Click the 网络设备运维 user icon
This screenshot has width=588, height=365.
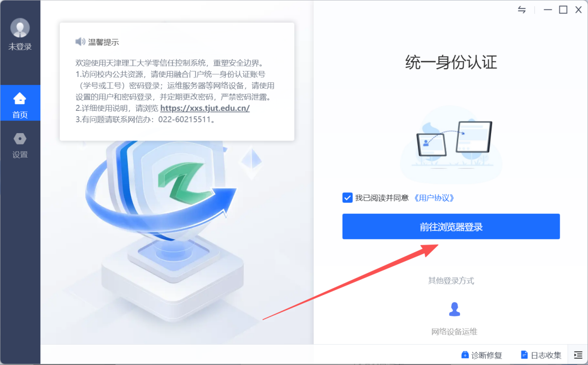455,309
